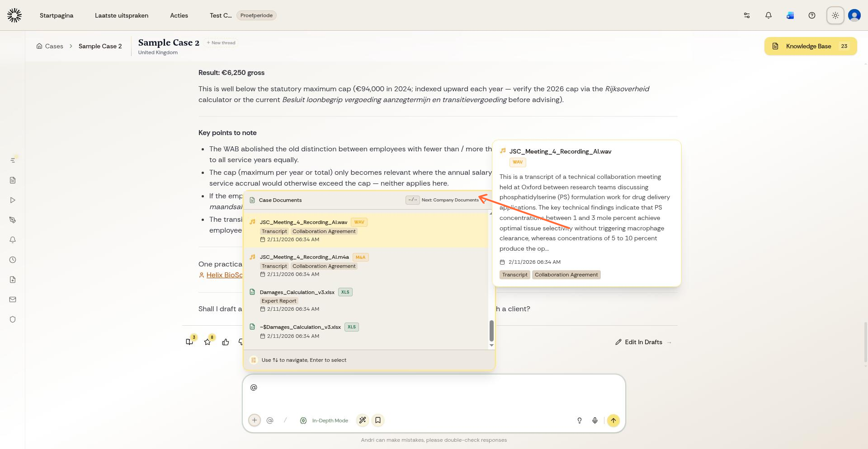Screen dimensions: 868x449
Task: Click the thumbs up icon
Action: click(226, 342)
